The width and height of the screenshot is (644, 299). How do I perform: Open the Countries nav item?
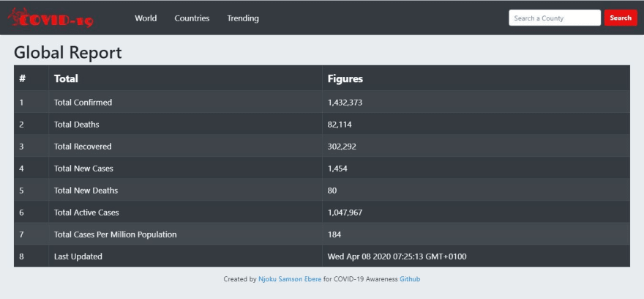point(192,18)
